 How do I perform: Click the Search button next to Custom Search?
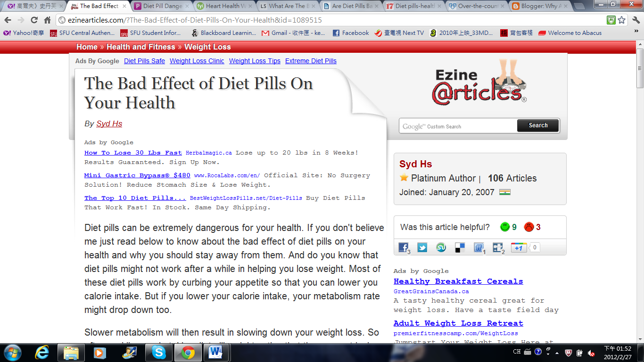click(x=537, y=126)
